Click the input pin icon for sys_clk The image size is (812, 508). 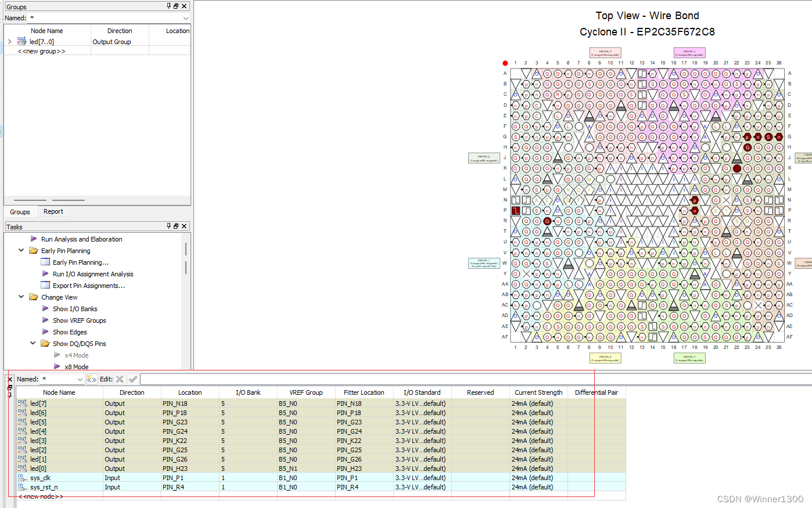[22, 477]
